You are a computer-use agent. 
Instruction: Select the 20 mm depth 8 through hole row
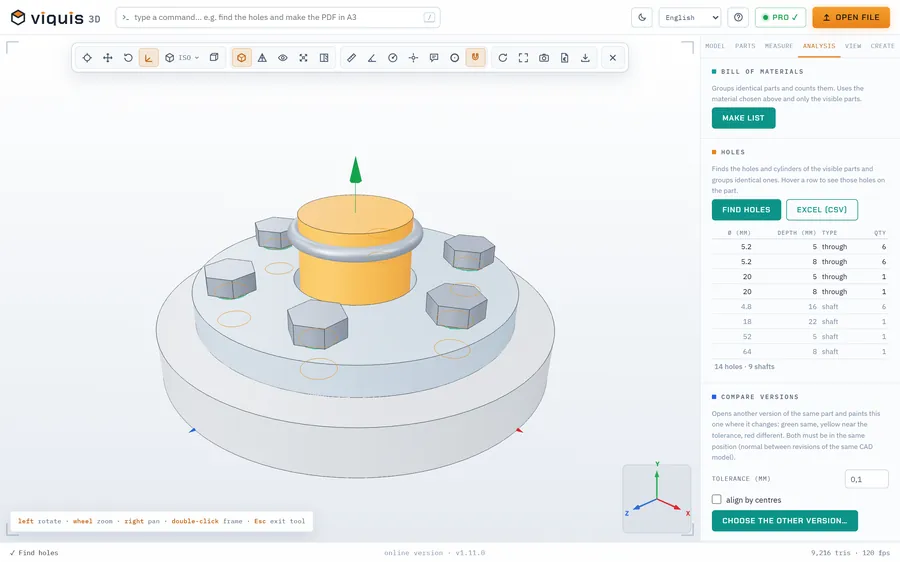pos(800,292)
